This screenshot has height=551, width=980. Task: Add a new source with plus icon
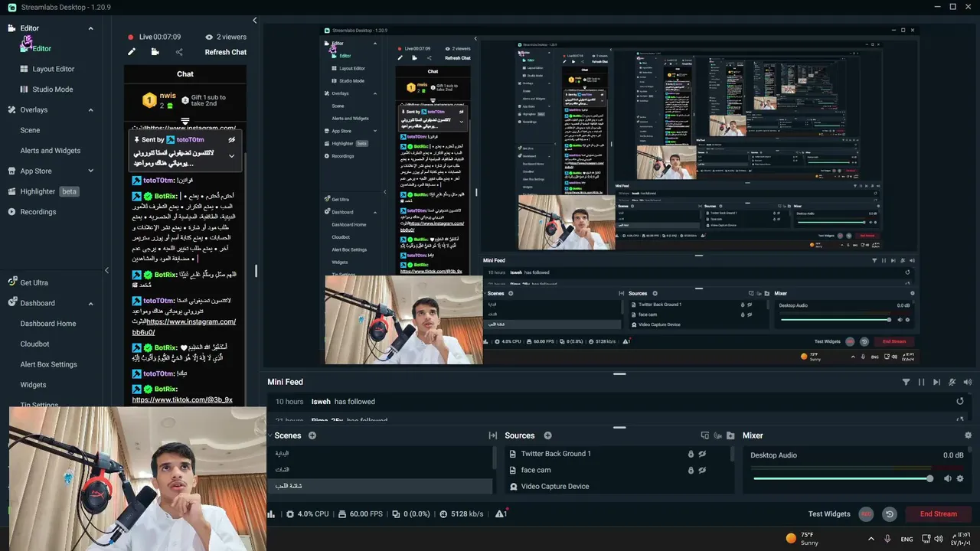click(547, 435)
